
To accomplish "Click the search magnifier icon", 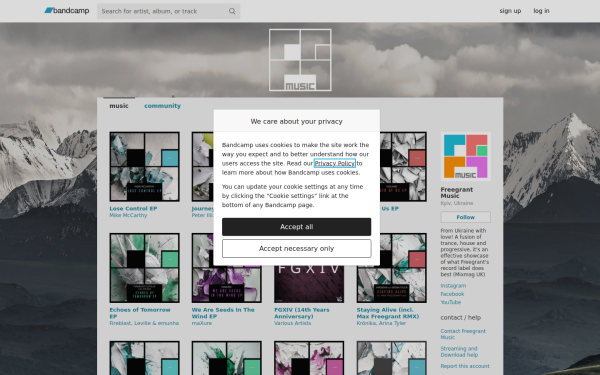I will tap(232, 11).
